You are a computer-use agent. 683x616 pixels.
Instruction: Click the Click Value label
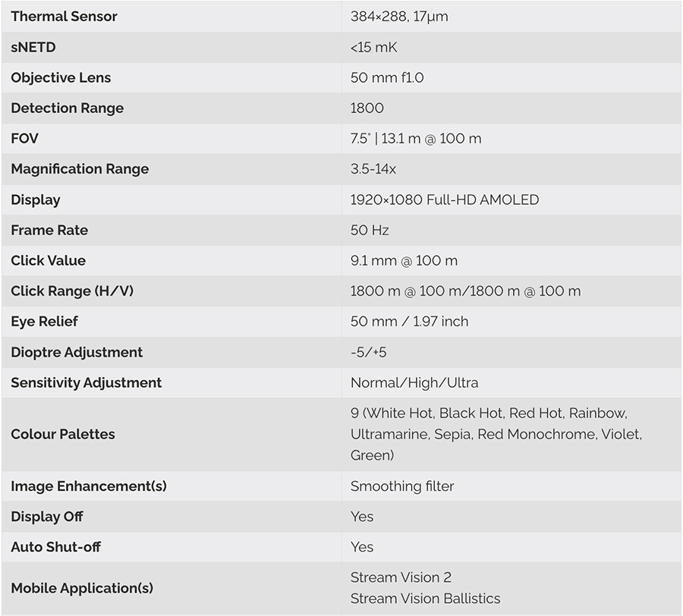[x=48, y=260]
